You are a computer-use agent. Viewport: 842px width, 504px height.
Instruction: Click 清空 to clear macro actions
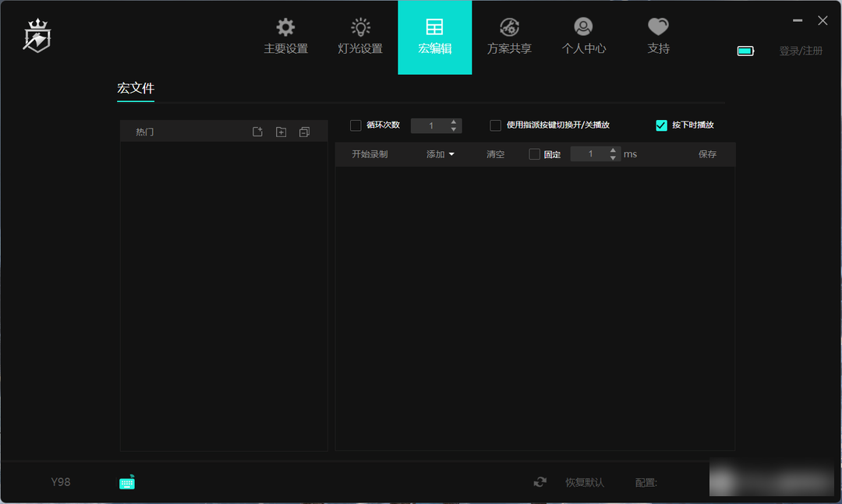click(x=496, y=154)
